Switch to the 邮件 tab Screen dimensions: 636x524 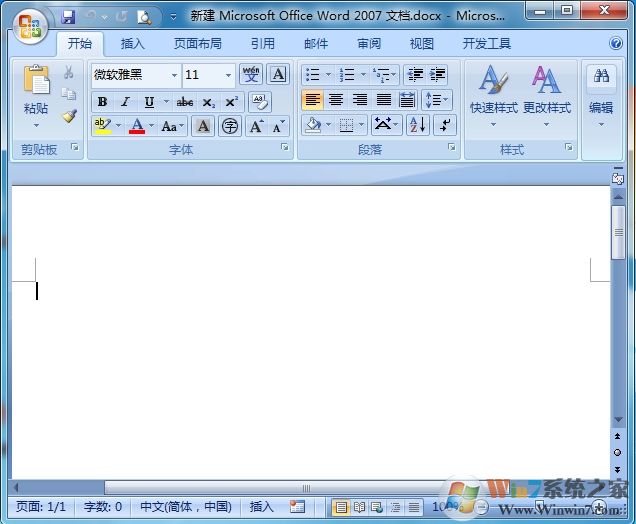coord(316,43)
